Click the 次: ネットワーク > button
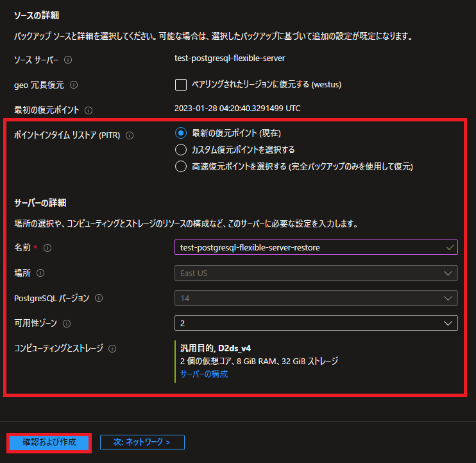The height and width of the screenshot is (463, 476). coord(142,442)
